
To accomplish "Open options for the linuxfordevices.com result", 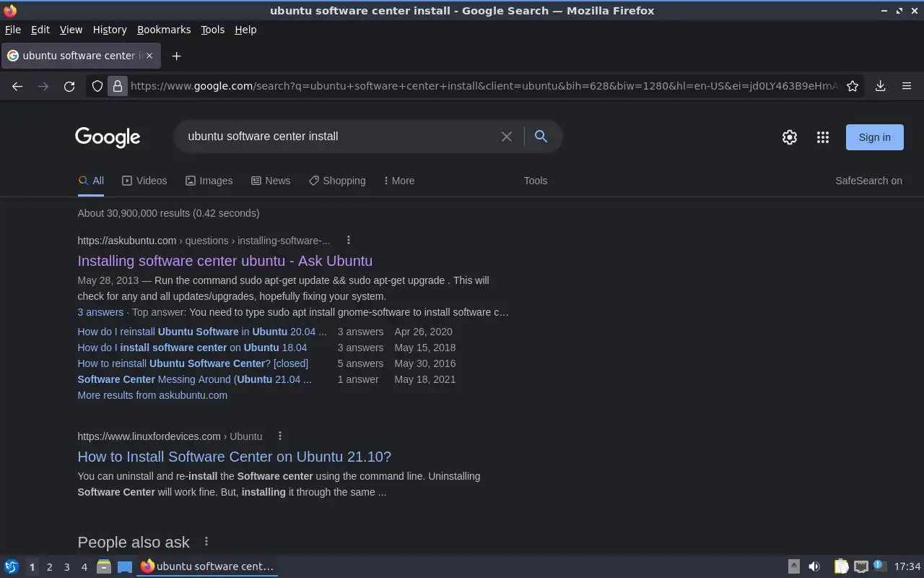I will [280, 436].
